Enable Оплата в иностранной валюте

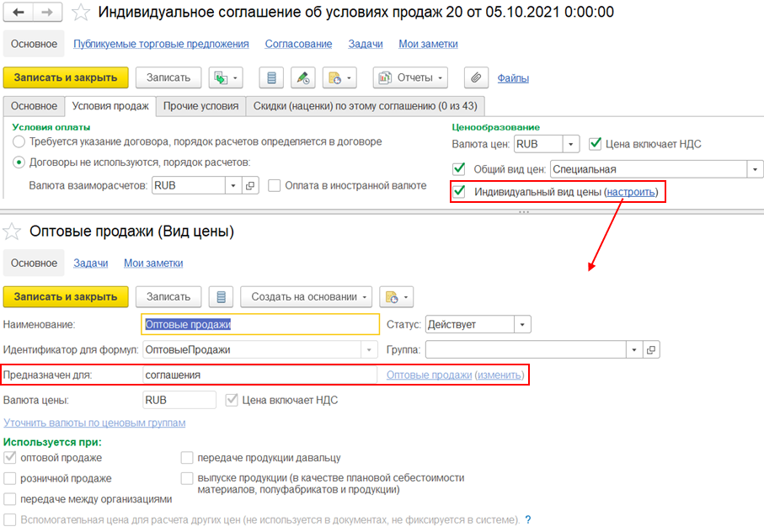[x=275, y=185]
